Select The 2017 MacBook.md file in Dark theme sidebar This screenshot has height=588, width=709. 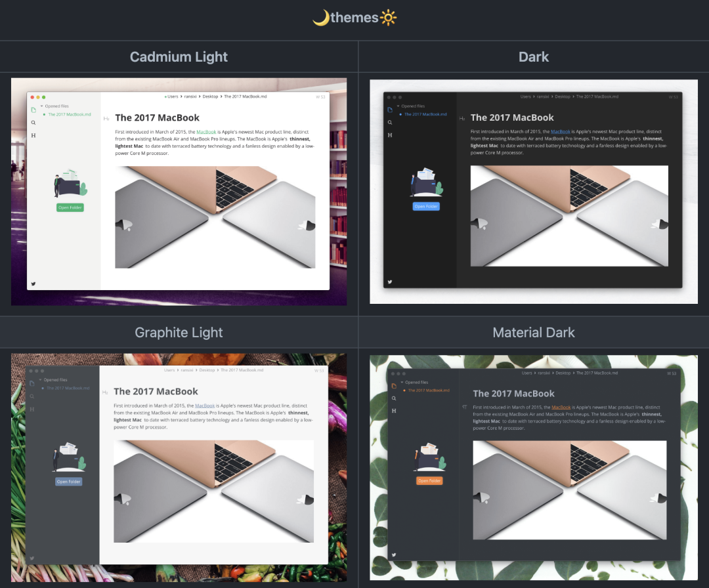425,114
